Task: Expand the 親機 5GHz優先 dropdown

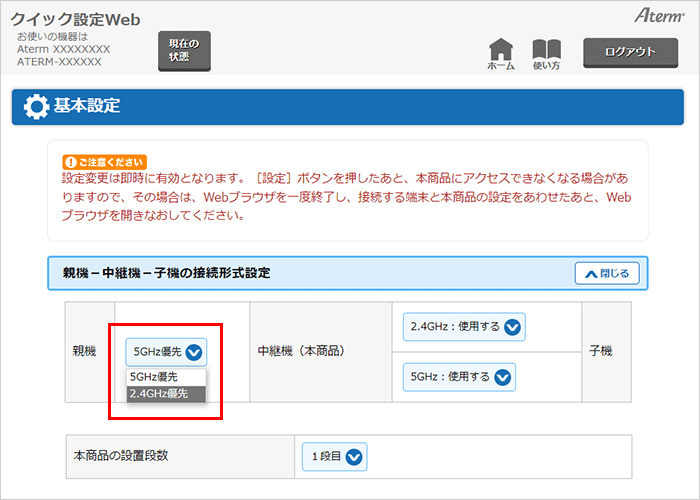Action: click(166, 351)
